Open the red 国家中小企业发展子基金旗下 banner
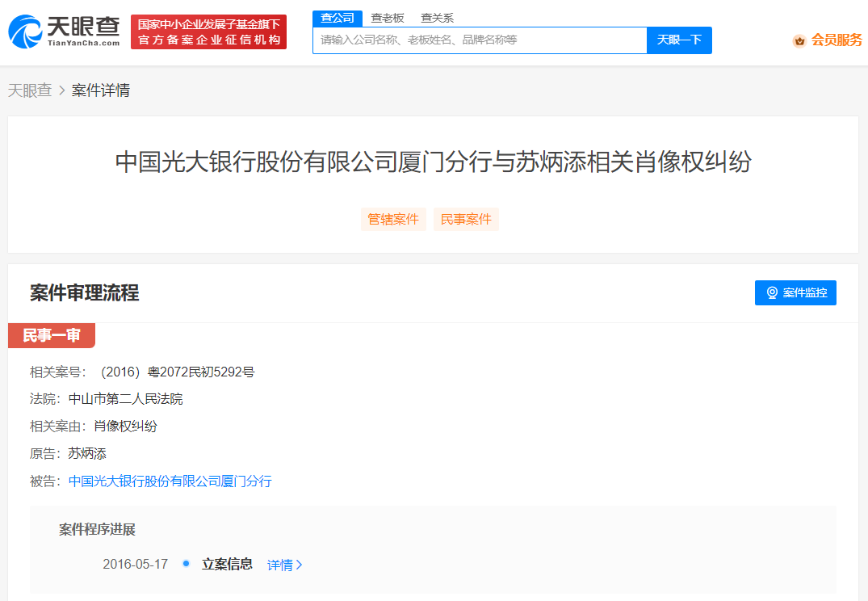Image resolution: width=868 pixels, height=601 pixels. click(x=208, y=32)
